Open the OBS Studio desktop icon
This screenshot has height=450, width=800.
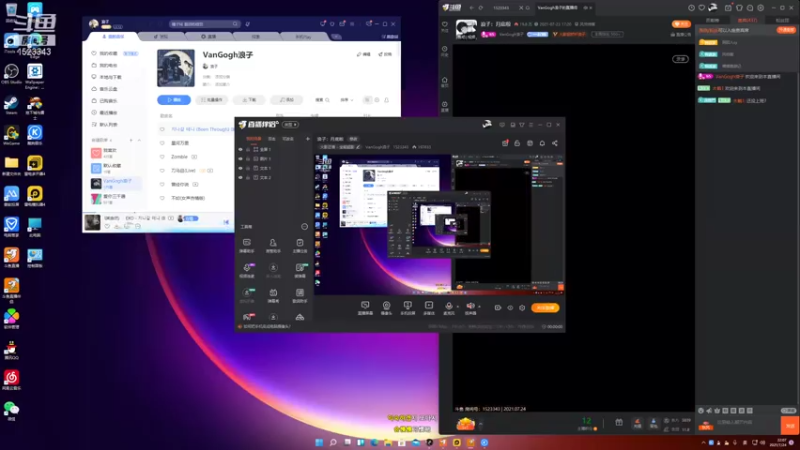[11, 74]
